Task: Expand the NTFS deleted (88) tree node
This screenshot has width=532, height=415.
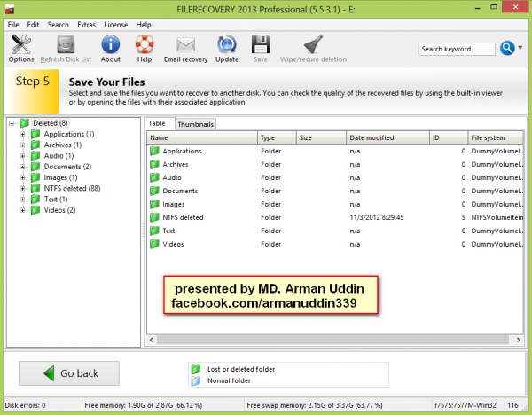Action: tap(22, 188)
